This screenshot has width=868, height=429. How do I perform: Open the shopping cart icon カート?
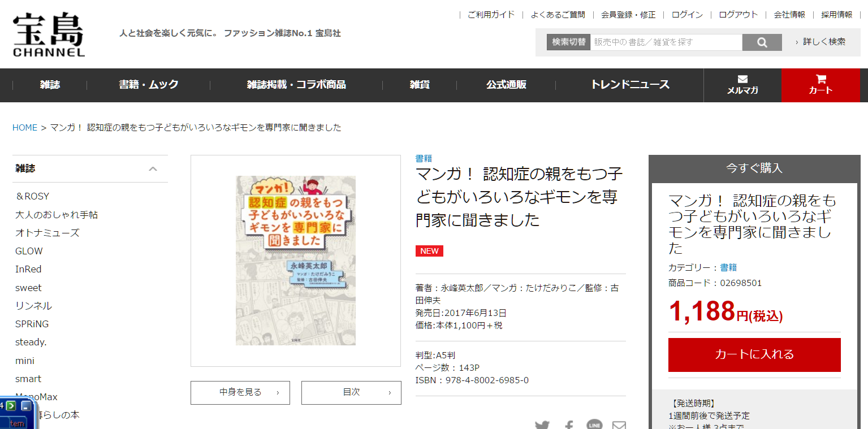[821, 85]
